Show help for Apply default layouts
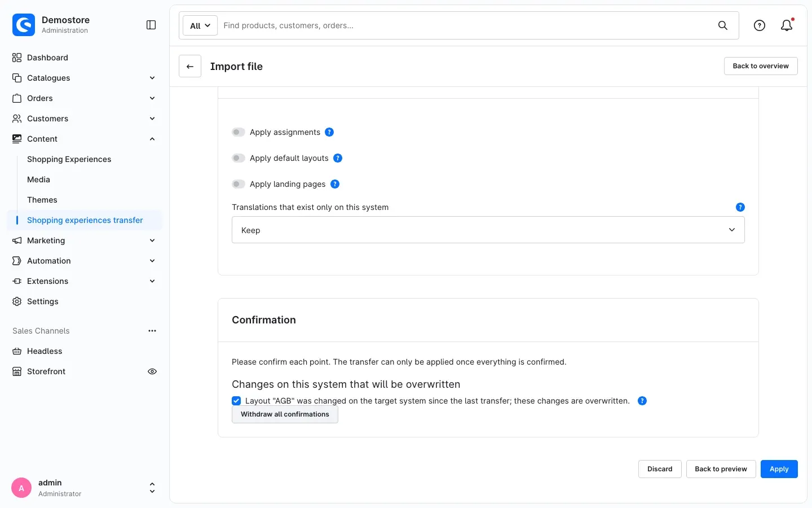Screen dimensions: 812x508 [x=338, y=158]
